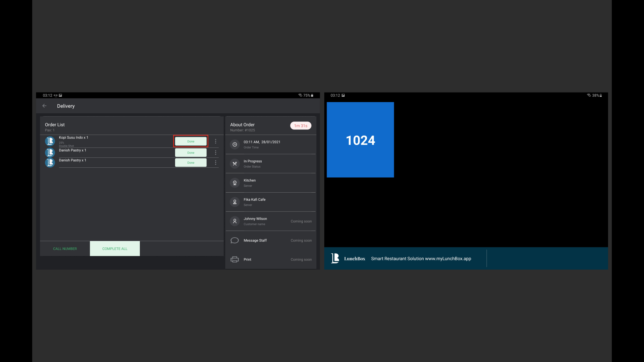The width and height of the screenshot is (644, 362).
Task: Mark second Danish Pastry as Done
Action: point(191,163)
